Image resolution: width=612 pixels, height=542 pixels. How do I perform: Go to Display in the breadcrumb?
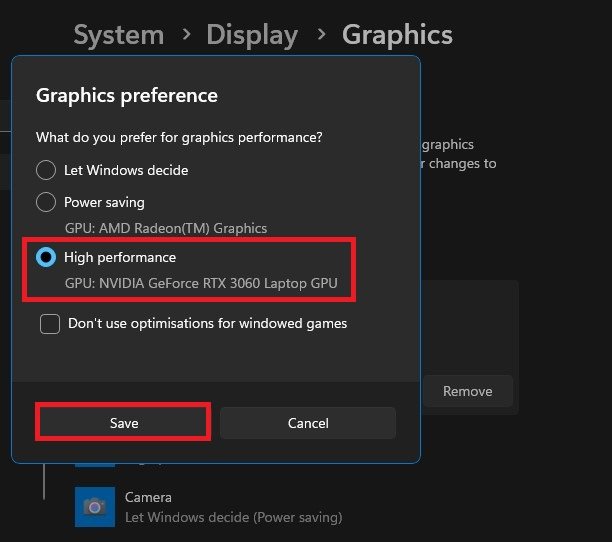click(252, 35)
